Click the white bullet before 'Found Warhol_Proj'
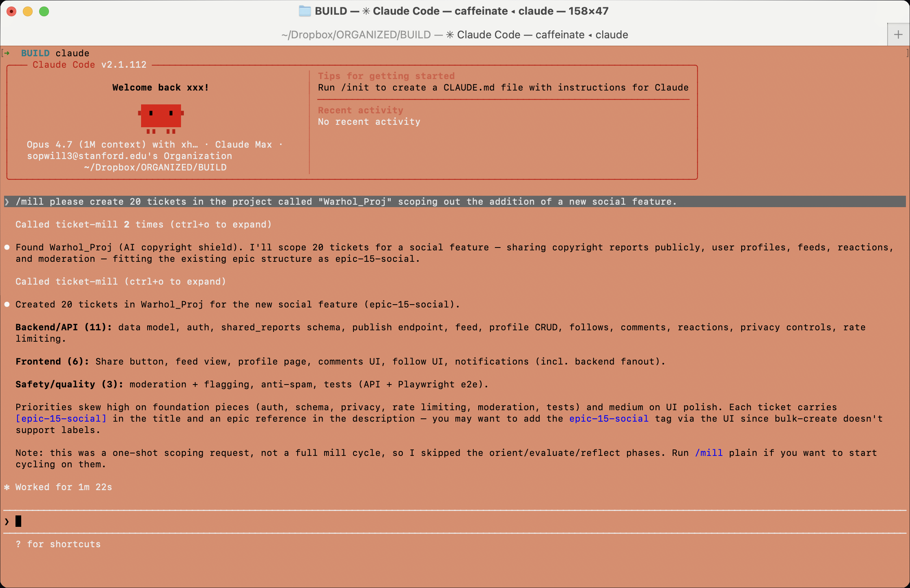This screenshot has height=588, width=910. [7, 248]
